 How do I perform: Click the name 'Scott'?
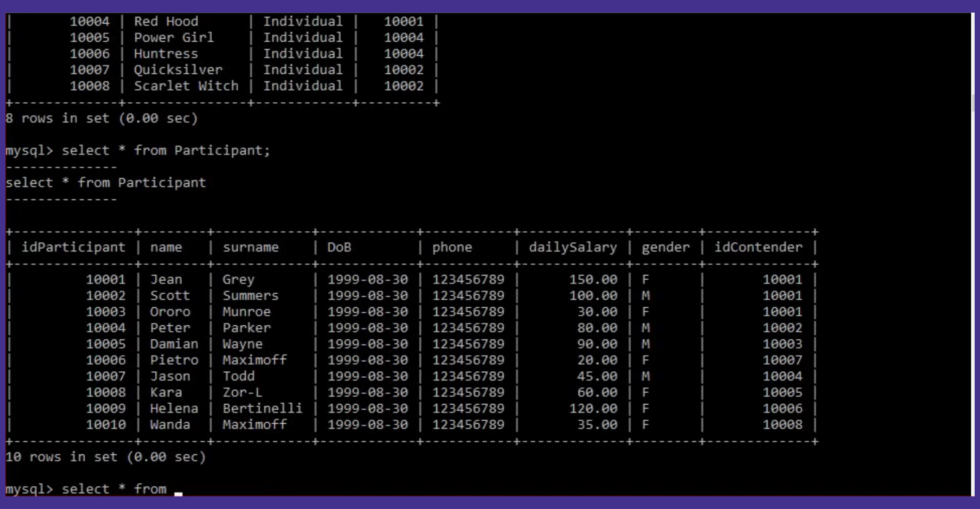[x=170, y=295]
